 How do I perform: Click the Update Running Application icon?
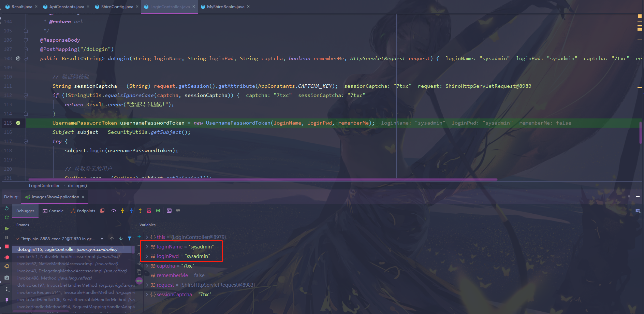7,217
